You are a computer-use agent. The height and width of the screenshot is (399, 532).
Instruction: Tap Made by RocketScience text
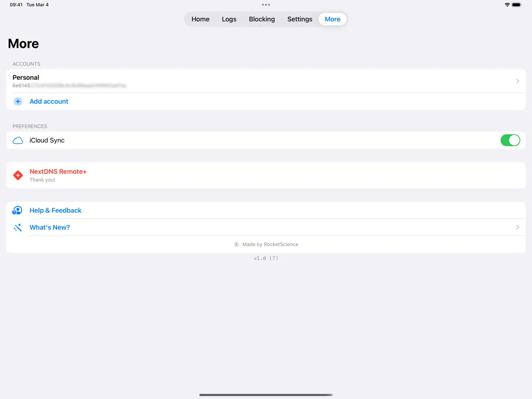pos(270,244)
